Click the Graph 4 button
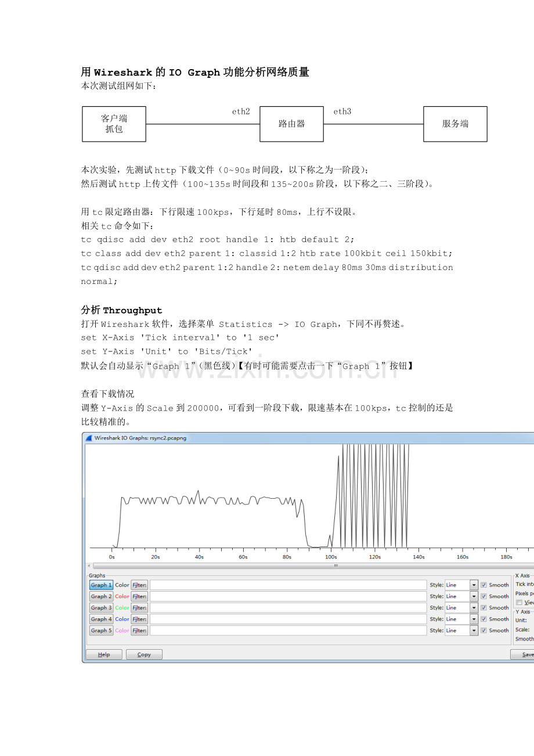534x756 pixels. click(x=99, y=618)
